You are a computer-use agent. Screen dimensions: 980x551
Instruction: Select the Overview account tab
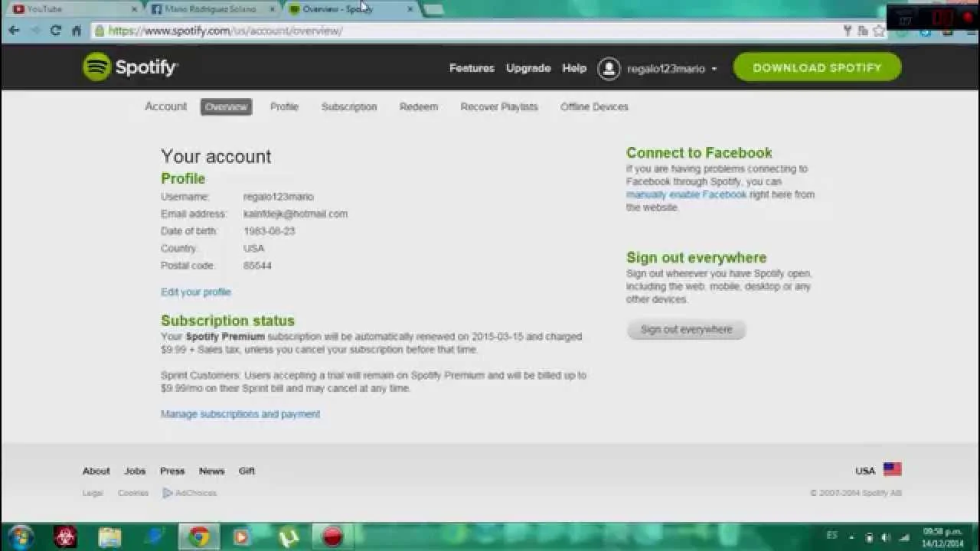pos(226,107)
